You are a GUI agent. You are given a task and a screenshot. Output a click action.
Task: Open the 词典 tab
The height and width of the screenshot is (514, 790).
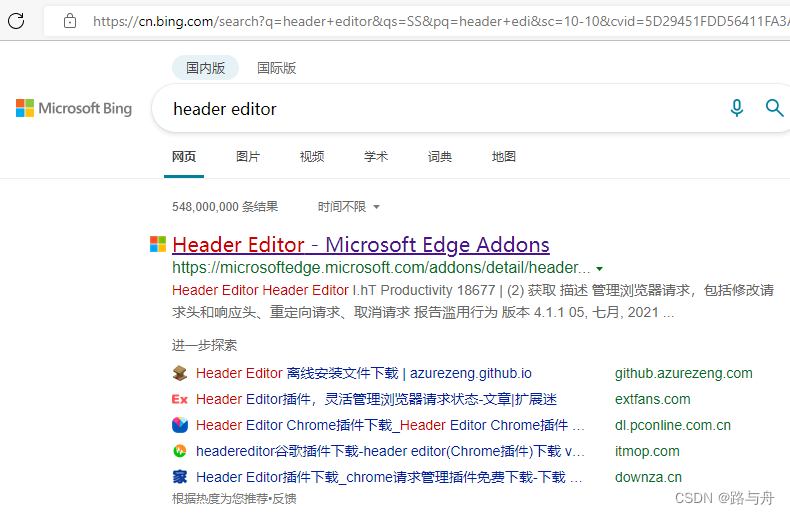(x=440, y=157)
